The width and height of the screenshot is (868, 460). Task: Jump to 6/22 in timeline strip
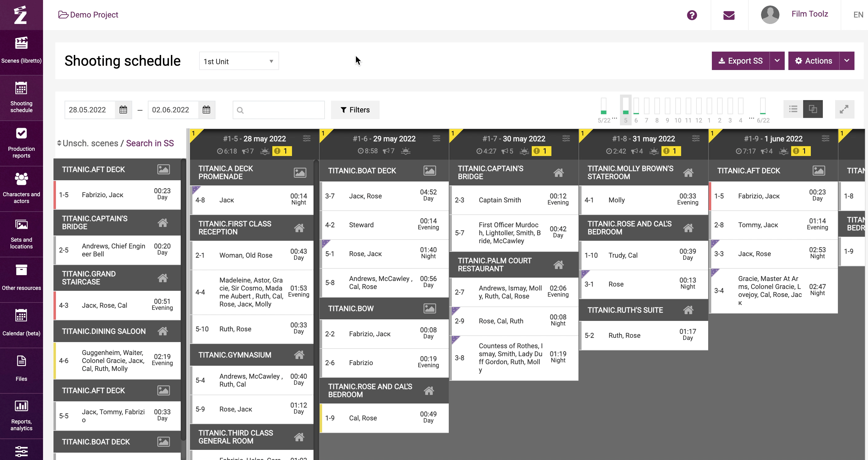763,111
